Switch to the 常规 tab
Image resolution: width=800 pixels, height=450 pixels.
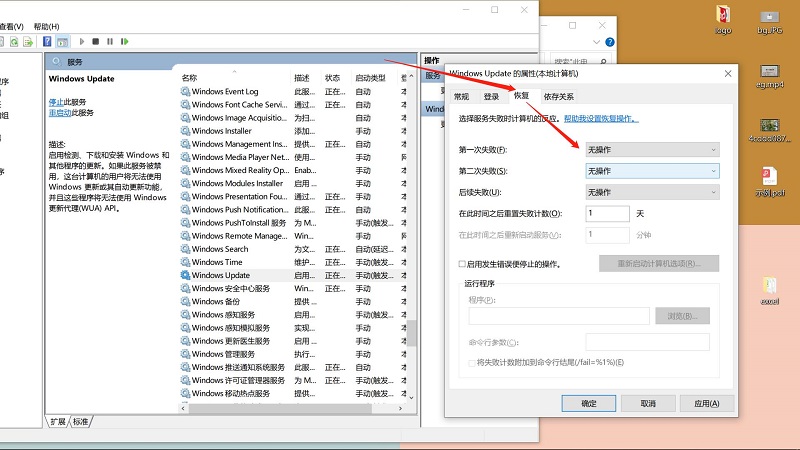click(461, 96)
